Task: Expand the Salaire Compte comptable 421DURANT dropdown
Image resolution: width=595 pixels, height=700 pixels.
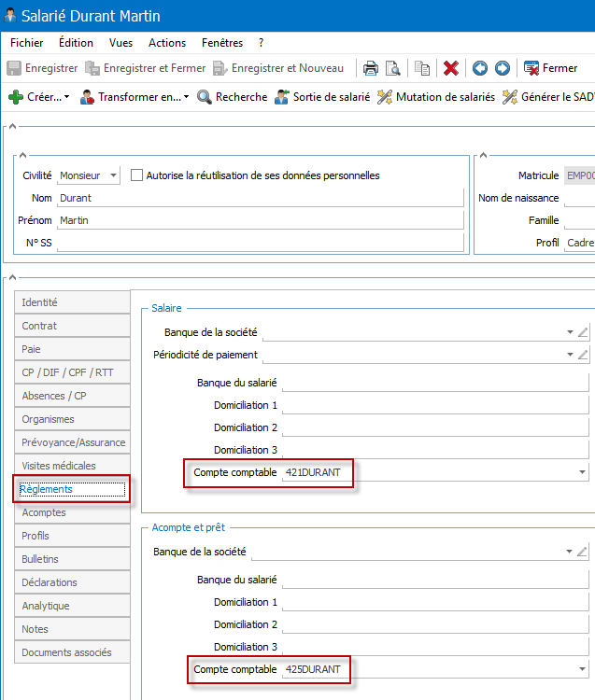Action: [582, 472]
